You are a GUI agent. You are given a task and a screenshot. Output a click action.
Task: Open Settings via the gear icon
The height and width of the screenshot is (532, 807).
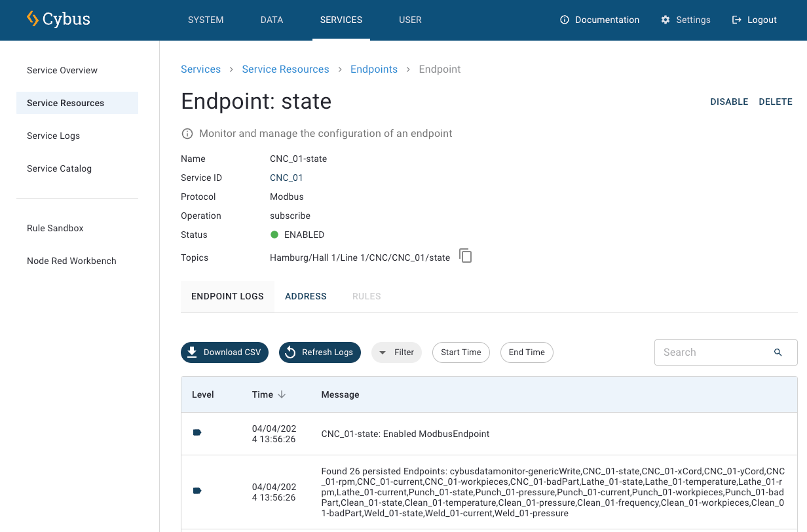click(x=666, y=20)
